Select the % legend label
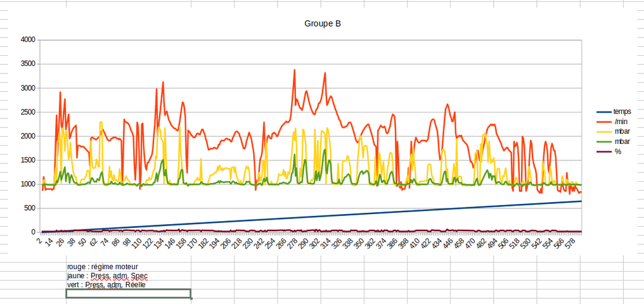The image size is (644, 304). click(617, 151)
